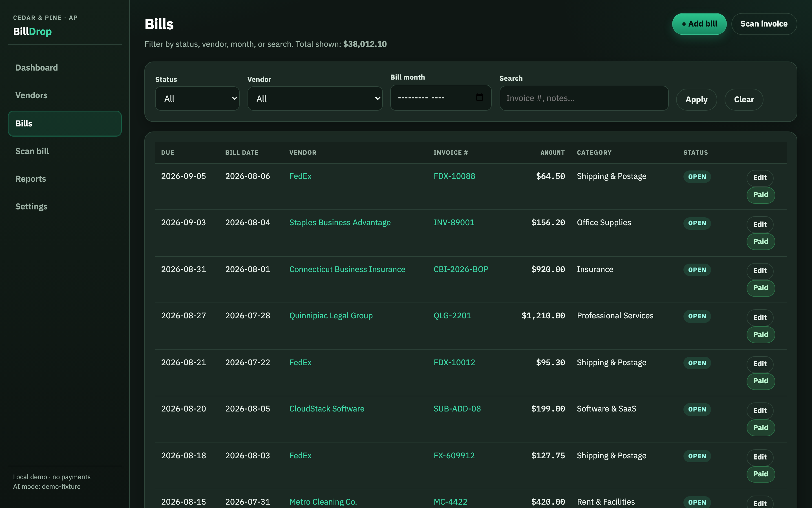Click the Software & SaaS category cell
The image size is (812, 508).
tap(606, 409)
